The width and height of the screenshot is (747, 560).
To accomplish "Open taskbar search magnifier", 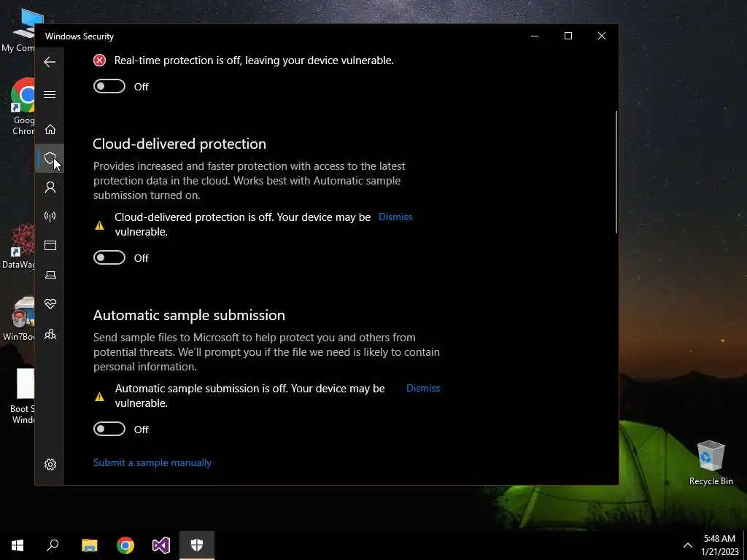I will coord(53,545).
